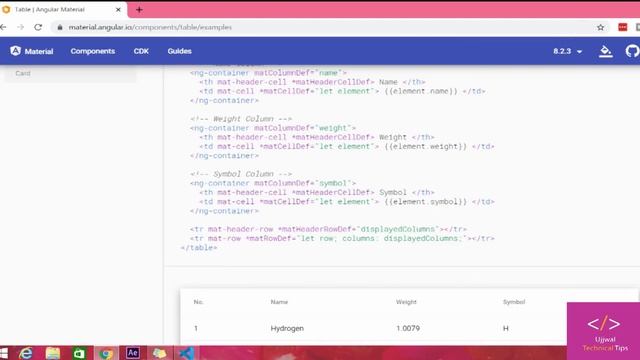Close the Table Angular Material tab
This screenshot has height=360, width=640.
click(x=118, y=9)
